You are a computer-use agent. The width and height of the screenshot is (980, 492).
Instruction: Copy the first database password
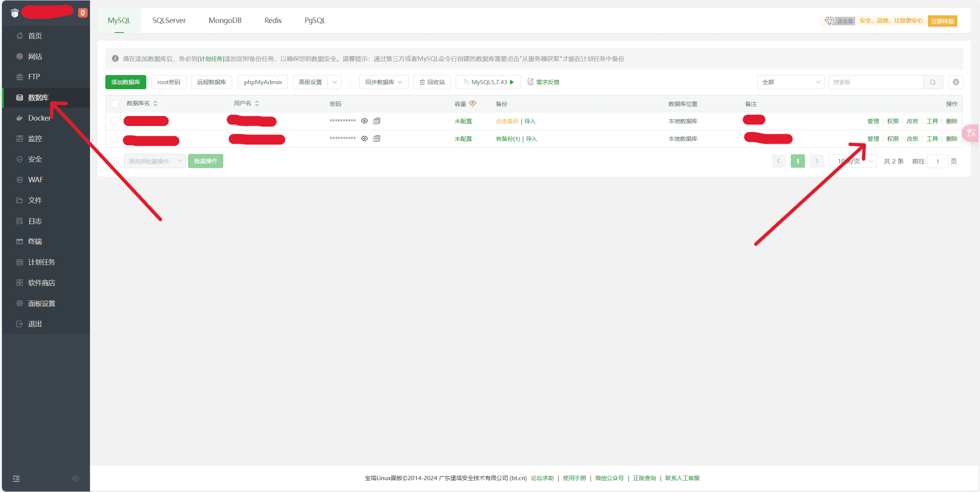377,121
